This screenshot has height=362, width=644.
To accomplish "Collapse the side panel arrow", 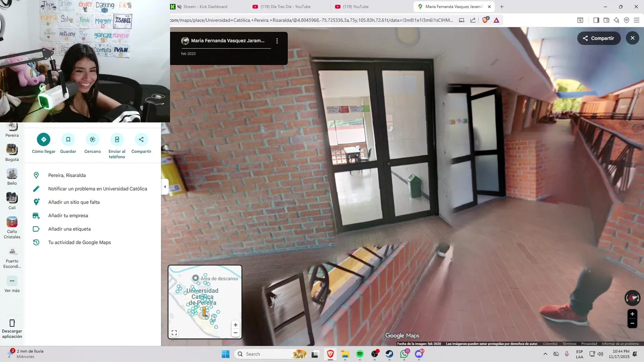I will click(165, 187).
